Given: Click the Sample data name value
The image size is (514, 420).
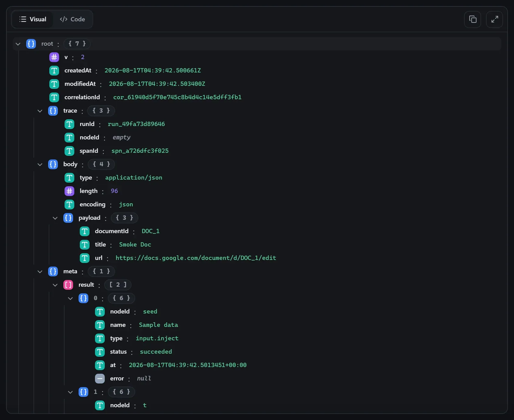Looking at the screenshot, I should click(x=158, y=325).
